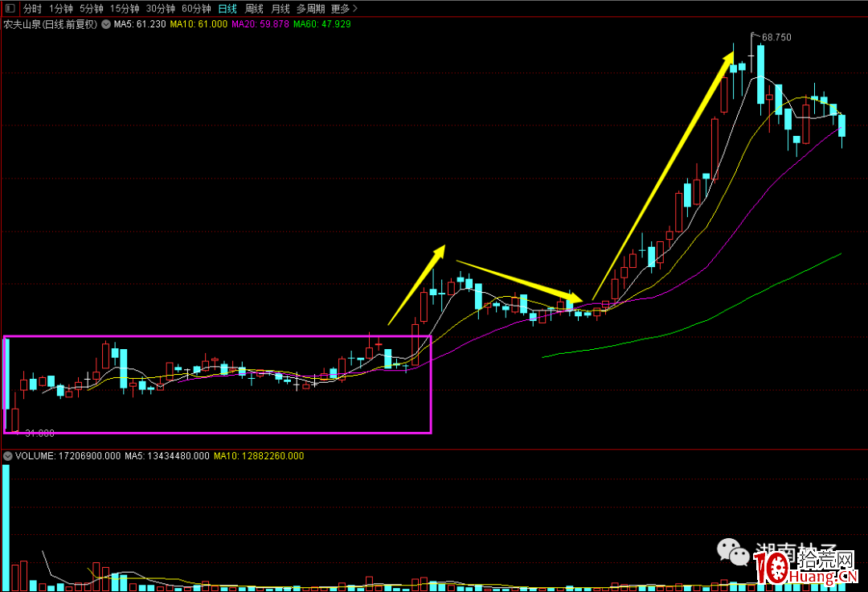Click the MA5: 61.230 indicator value

(140, 24)
